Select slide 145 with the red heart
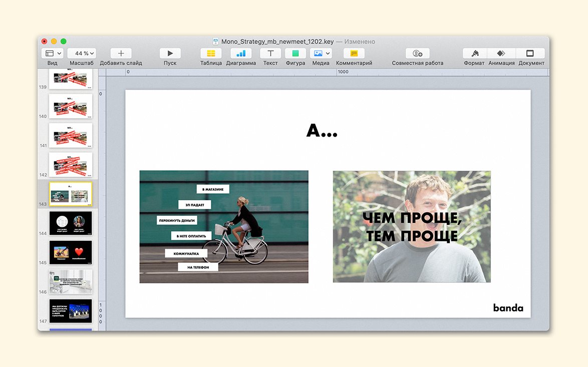 [x=71, y=252]
